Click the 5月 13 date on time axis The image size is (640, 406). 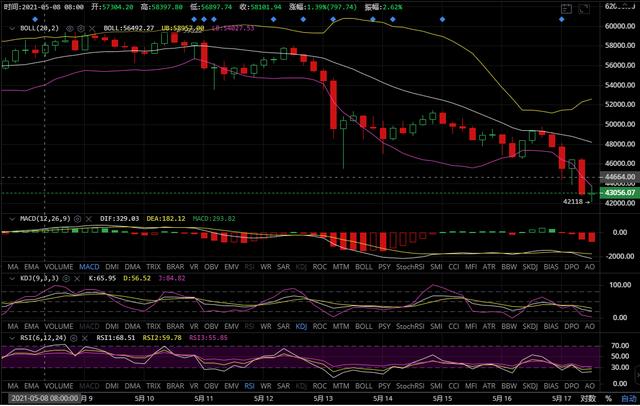coord(323,399)
